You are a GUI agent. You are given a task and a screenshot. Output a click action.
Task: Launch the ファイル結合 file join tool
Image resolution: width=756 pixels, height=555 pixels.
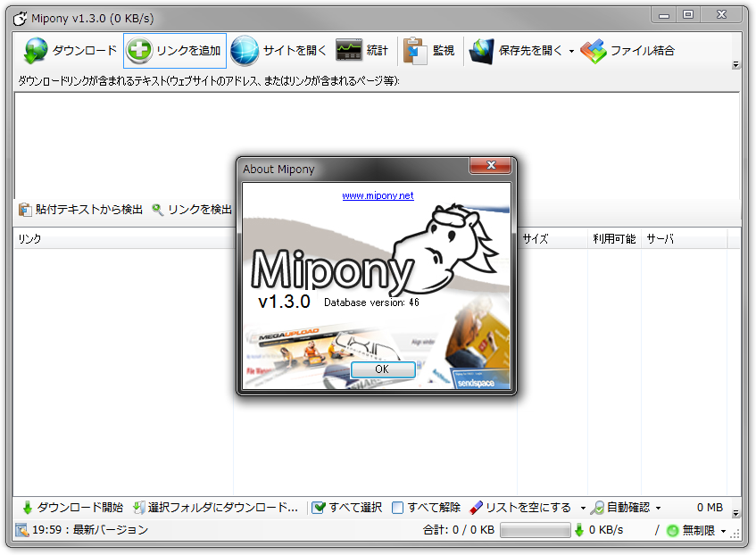coord(627,50)
